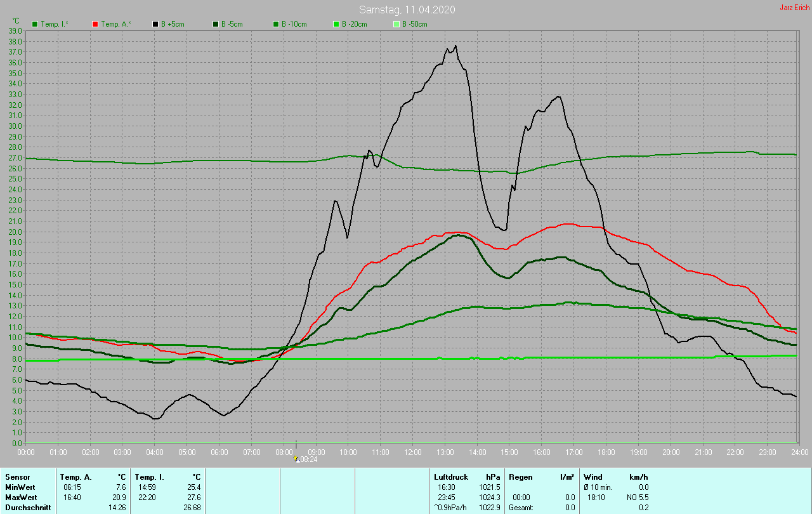This screenshot has width=812, height=514.
Task: Click the 'B +5cm' legend label
Action: 172,24
